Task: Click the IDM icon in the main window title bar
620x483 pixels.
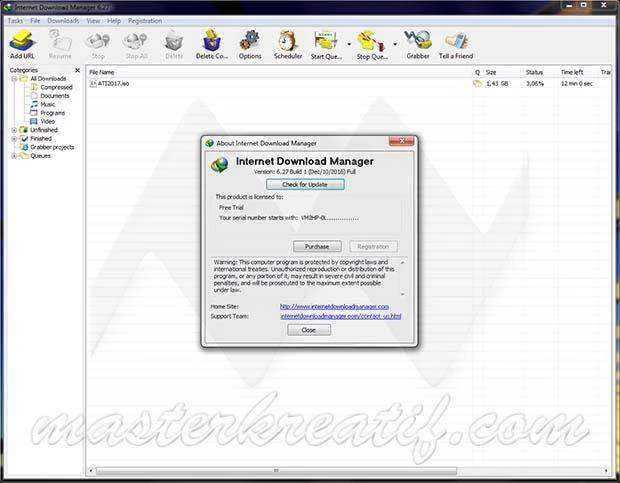Action: click(x=8, y=7)
